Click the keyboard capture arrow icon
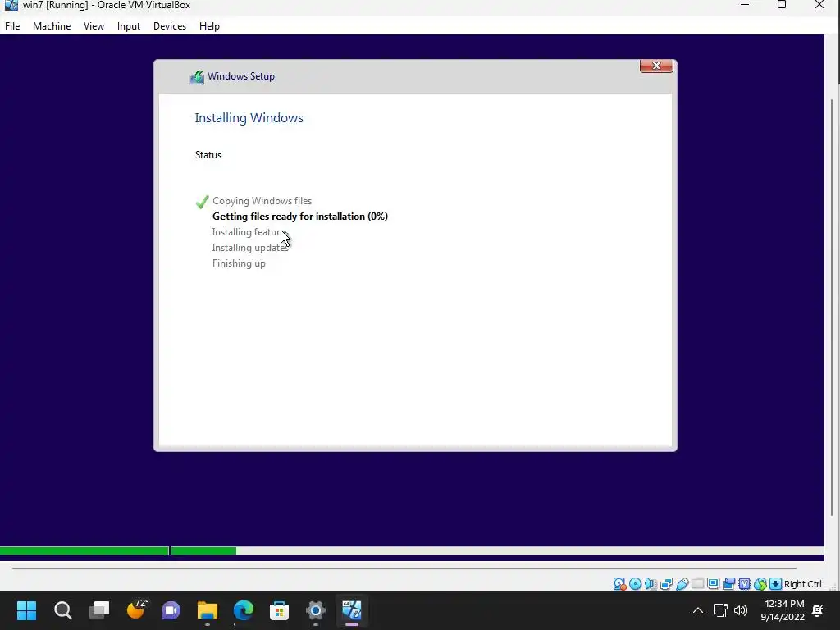Viewport: 840px width, 630px height. tap(775, 584)
